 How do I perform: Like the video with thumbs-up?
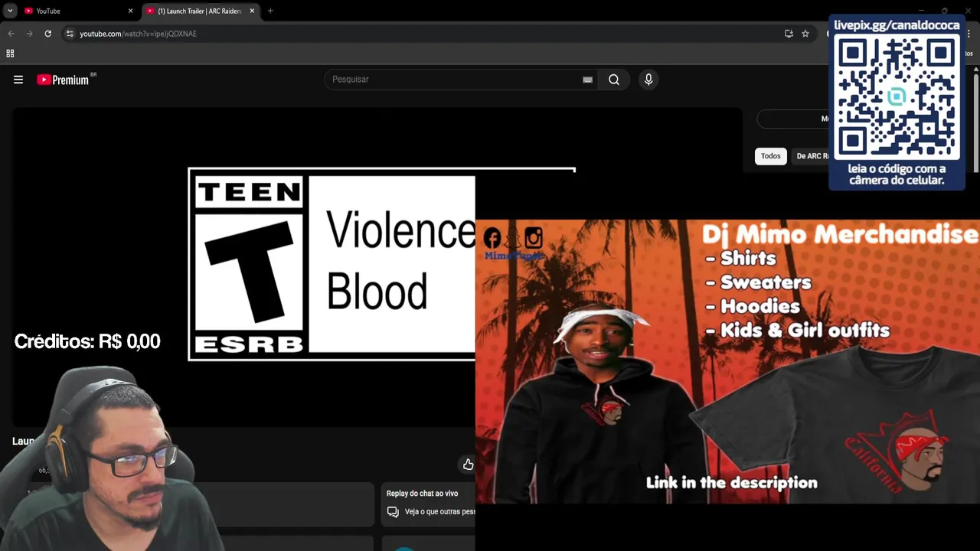[x=468, y=465]
